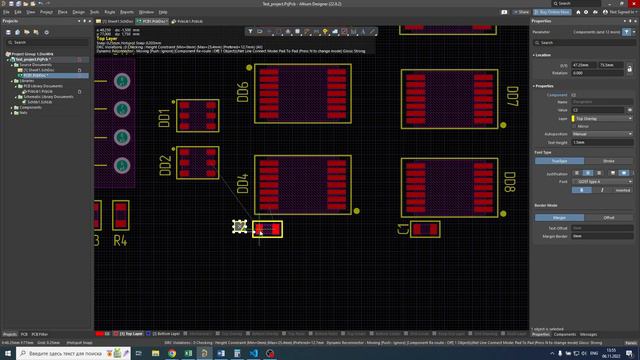This screenshot has width=640, height=360.
Task: Click the Active Bar yellow pin marker icon
Action: [x=325, y=31]
